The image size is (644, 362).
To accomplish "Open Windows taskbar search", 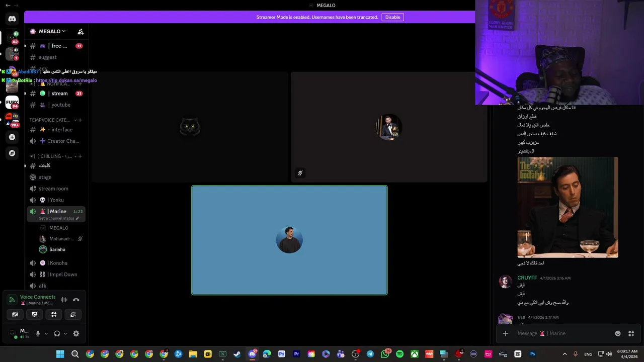I will pyautogui.click(x=75, y=354).
